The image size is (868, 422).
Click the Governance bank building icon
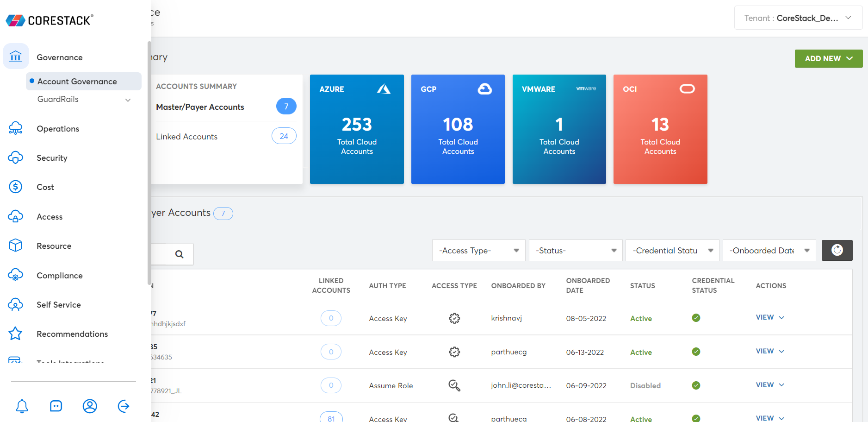point(16,57)
